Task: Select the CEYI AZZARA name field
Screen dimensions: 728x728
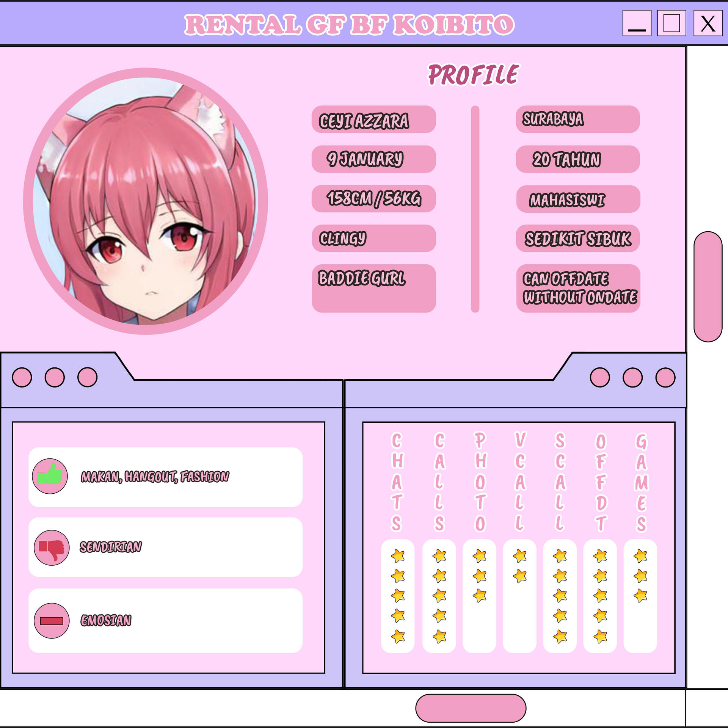Action: (373, 119)
